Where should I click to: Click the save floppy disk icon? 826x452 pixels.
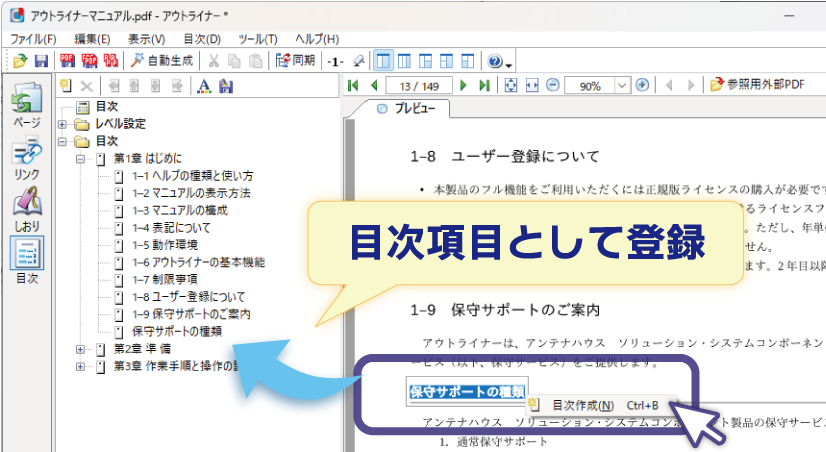pos(41,61)
